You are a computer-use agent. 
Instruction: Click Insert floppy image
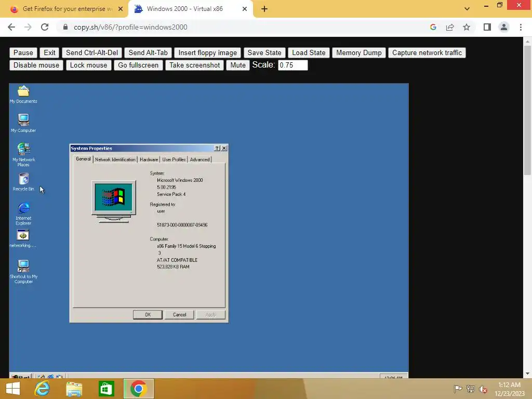click(x=207, y=52)
